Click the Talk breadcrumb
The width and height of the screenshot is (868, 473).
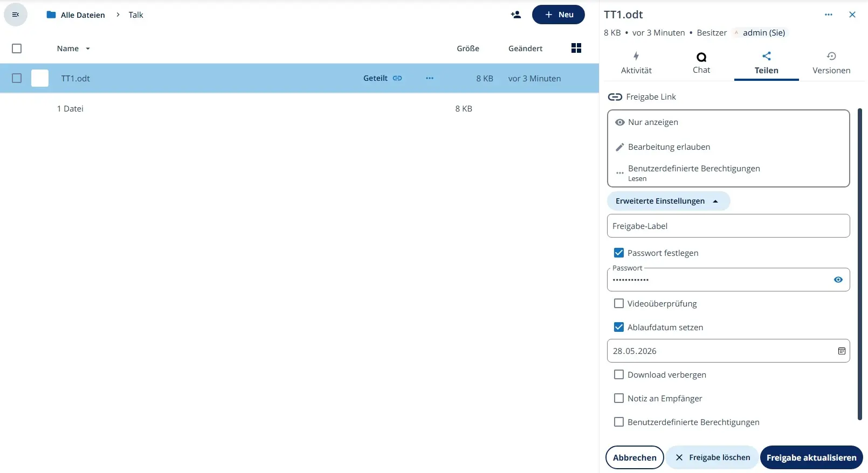pyautogui.click(x=136, y=15)
